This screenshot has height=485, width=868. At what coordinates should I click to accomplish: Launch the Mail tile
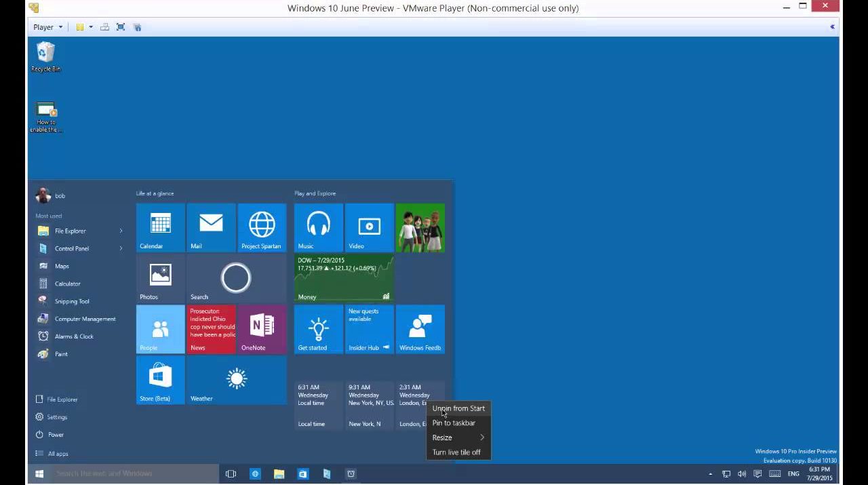211,227
